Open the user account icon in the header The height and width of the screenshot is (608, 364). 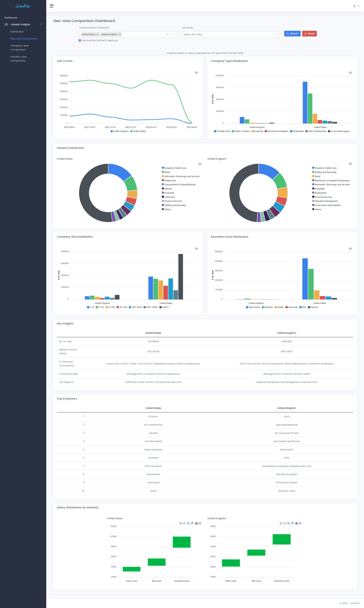point(354,6)
